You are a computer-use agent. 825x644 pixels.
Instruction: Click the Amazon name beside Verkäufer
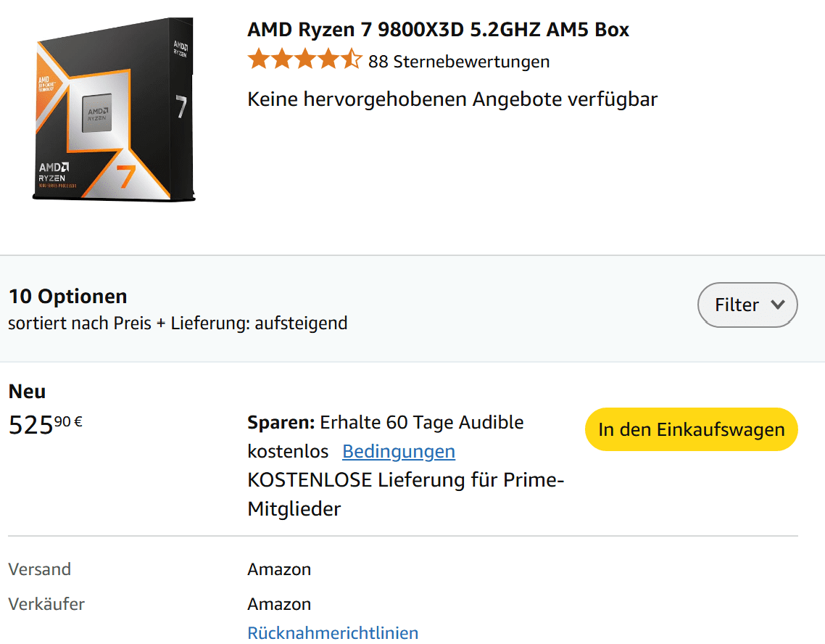pyautogui.click(x=279, y=604)
